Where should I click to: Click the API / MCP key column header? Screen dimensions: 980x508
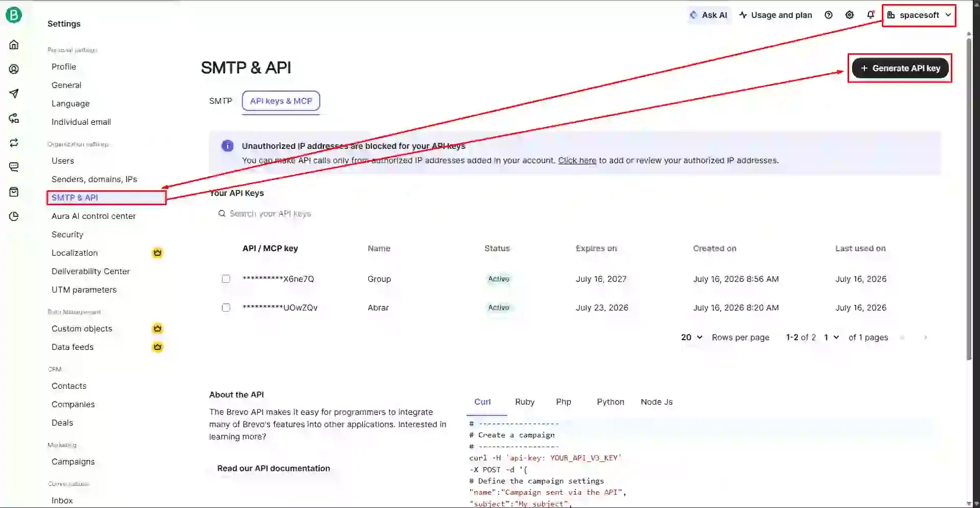(x=270, y=248)
